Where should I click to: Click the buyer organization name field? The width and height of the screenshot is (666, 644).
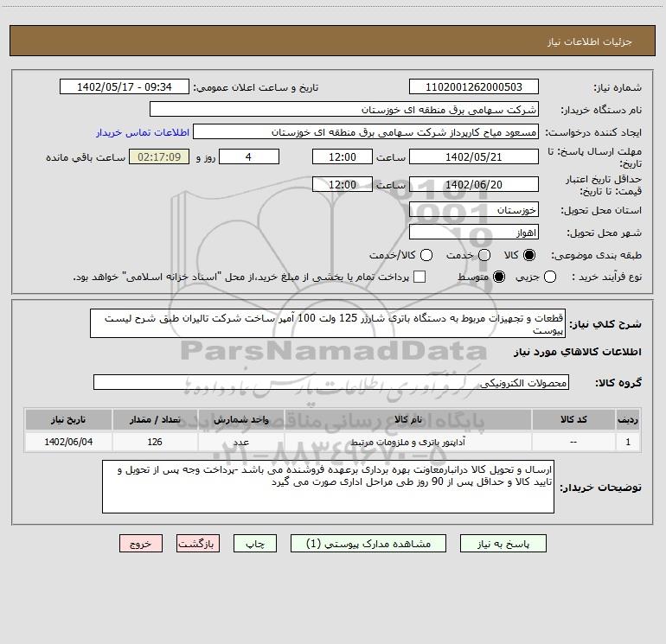(344, 109)
